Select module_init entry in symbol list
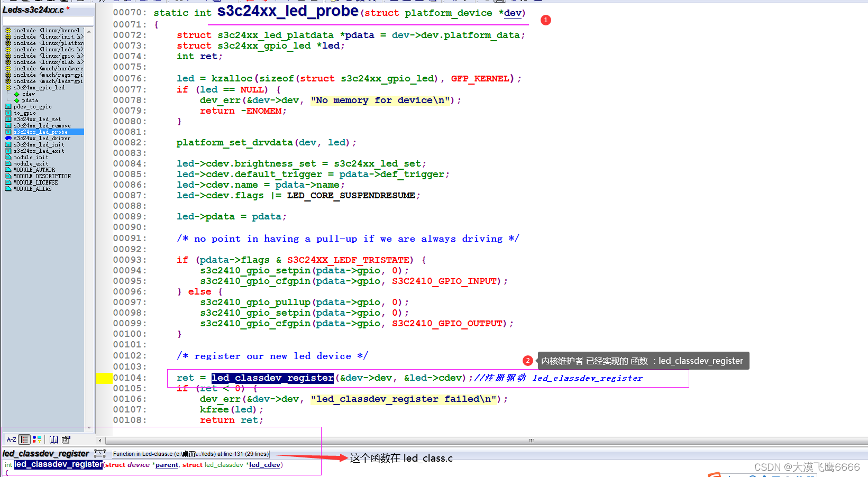 click(x=27, y=158)
